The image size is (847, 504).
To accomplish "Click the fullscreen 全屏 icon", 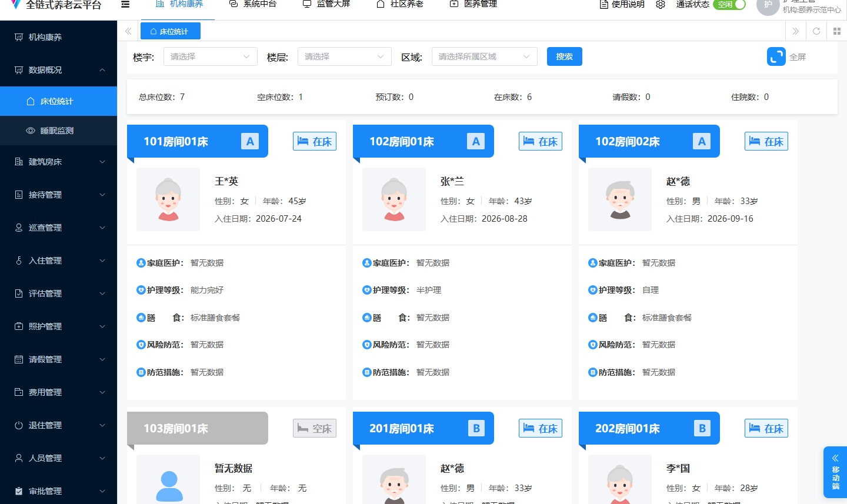I will 776,56.
